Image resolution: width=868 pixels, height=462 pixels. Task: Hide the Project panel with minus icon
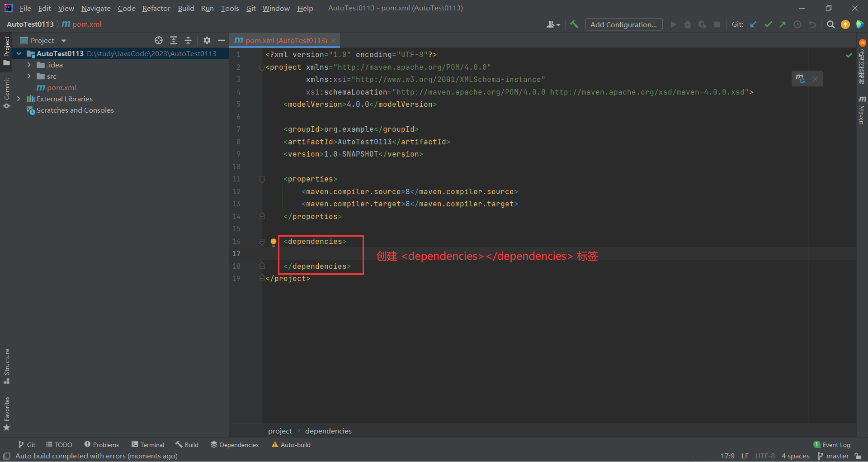[x=222, y=40]
